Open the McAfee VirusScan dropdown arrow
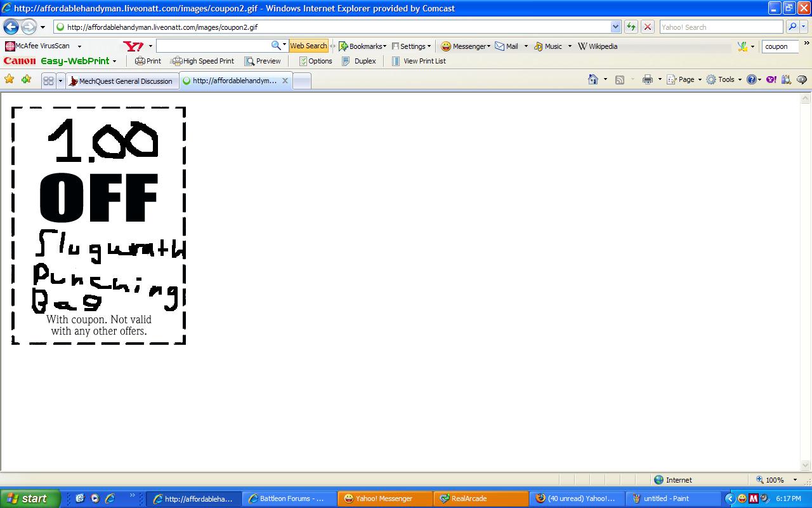Screen dimensions: 812x508 pos(79,46)
